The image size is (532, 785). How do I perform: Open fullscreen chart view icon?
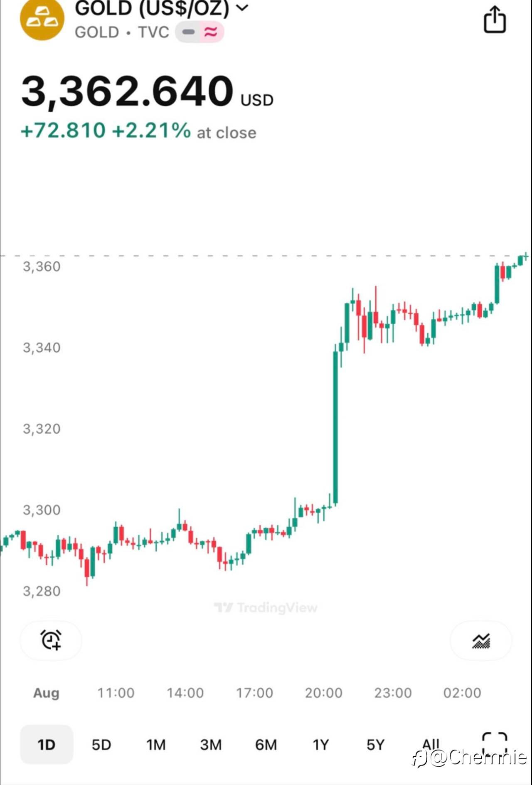[x=495, y=742]
